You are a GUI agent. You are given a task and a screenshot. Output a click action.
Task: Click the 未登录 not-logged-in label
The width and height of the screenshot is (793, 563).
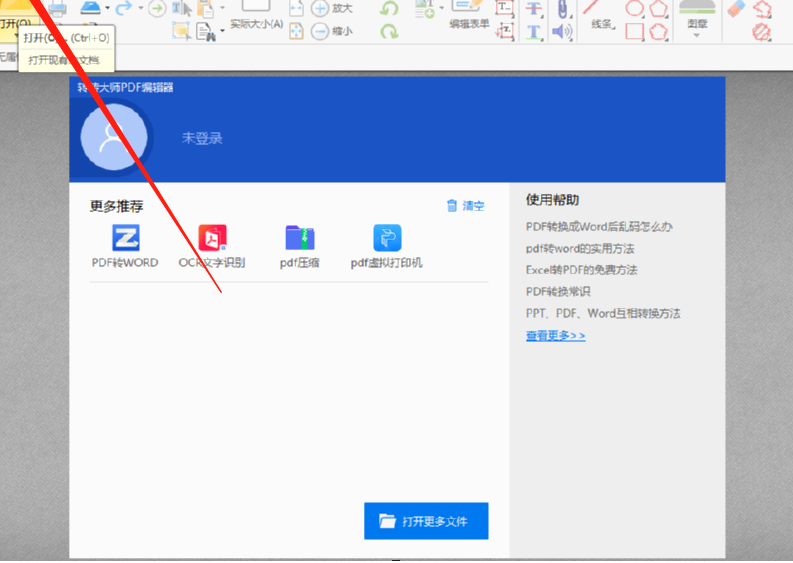click(202, 138)
